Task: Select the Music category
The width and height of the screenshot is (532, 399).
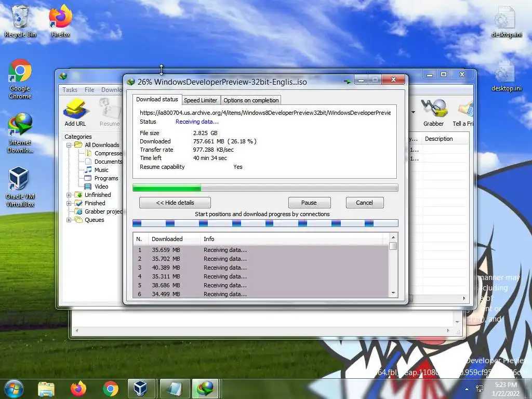Action: click(x=96, y=170)
